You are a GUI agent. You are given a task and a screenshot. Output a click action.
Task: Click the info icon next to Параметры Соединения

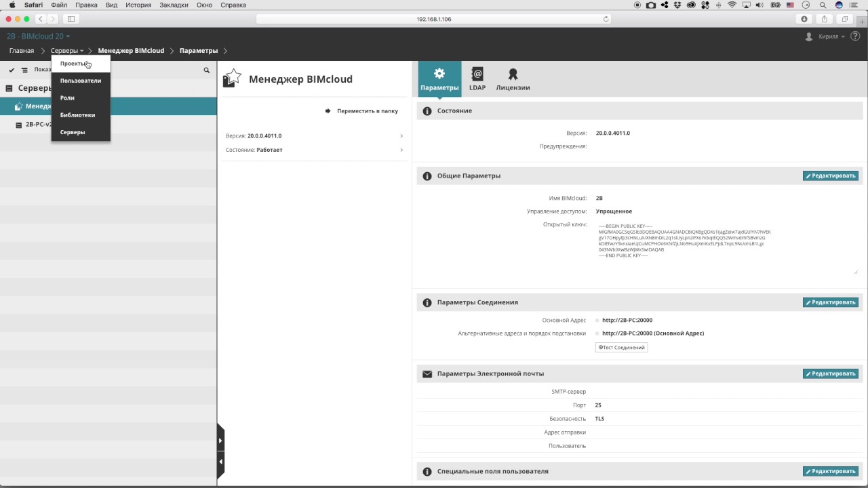click(x=427, y=302)
